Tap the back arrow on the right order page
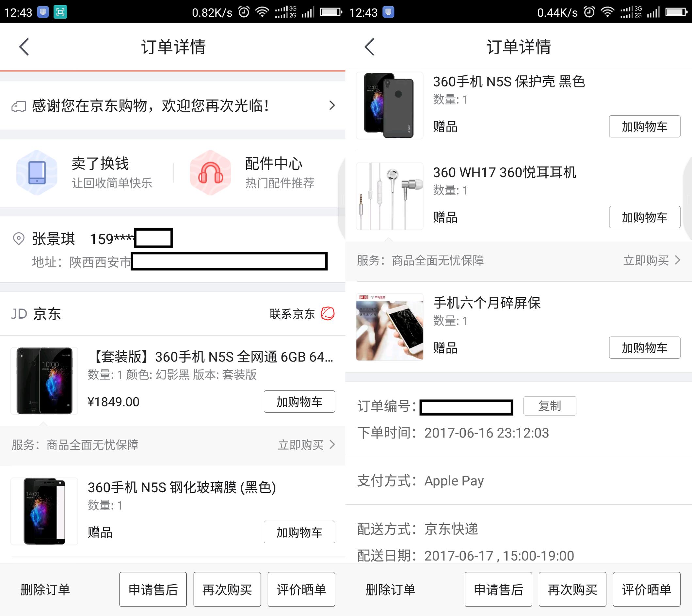The height and width of the screenshot is (616, 692). pyautogui.click(x=369, y=47)
